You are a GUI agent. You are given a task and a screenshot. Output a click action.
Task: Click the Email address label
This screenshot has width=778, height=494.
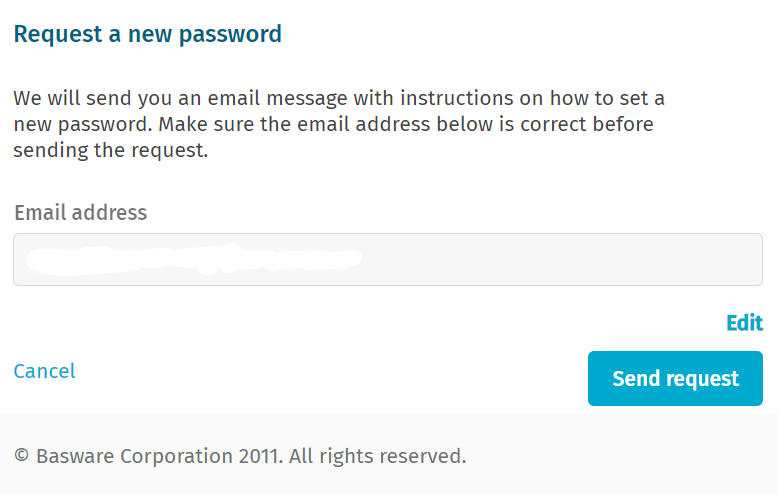80,213
